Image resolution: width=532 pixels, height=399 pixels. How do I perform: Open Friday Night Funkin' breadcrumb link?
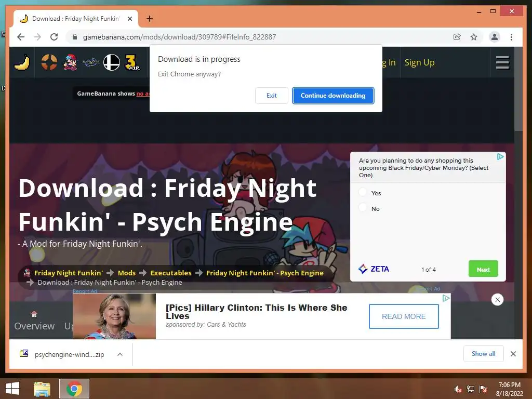coord(69,273)
